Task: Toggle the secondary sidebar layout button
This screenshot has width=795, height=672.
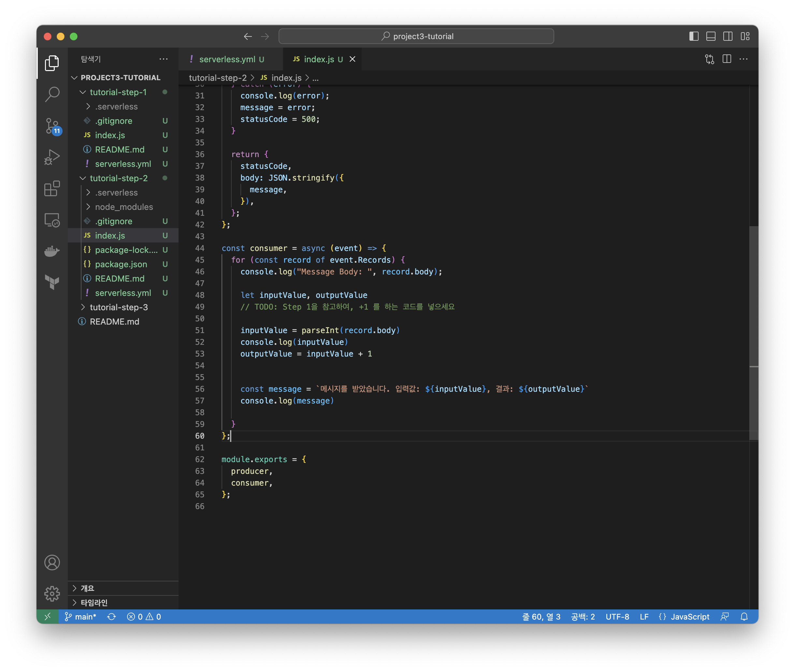Action: pos(728,36)
